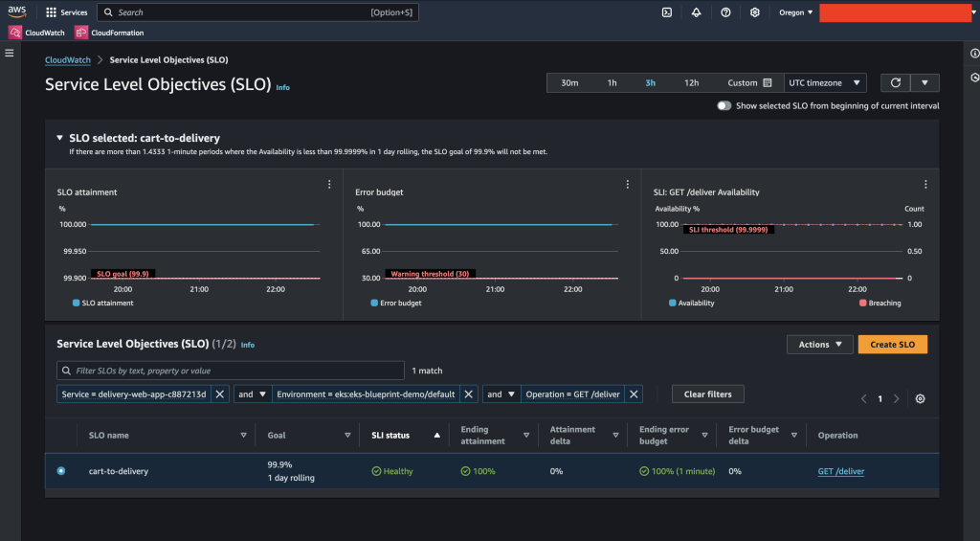The height and width of the screenshot is (541, 980).
Task: Open the AWS home logo
Action: (17, 11)
